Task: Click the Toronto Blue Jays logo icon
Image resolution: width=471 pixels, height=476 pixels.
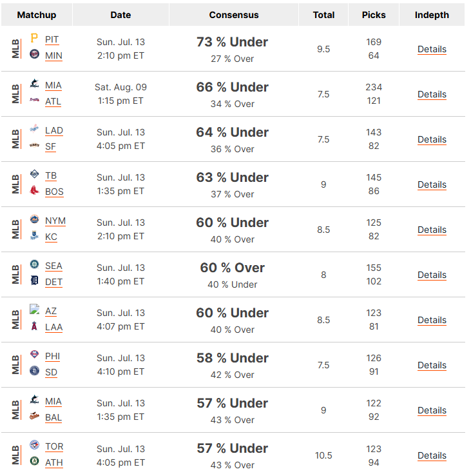Action: tap(34, 445)
